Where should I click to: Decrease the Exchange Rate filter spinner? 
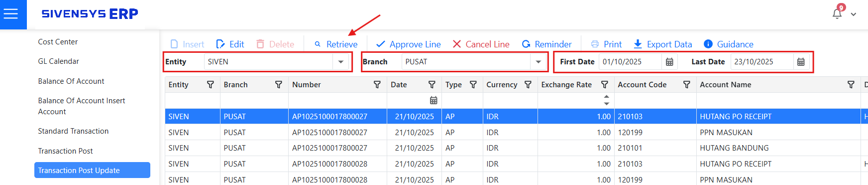[x=606, y=104]
